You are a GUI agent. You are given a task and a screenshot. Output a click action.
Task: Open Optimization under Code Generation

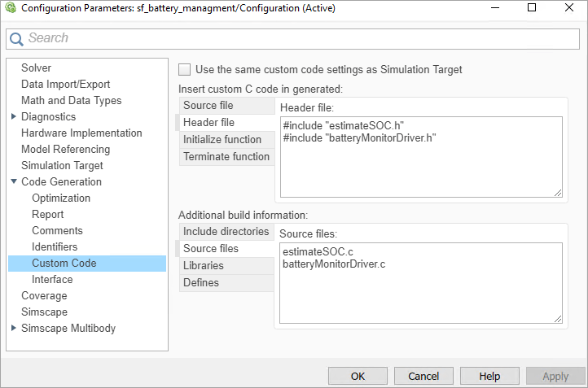tap(61, 198)
